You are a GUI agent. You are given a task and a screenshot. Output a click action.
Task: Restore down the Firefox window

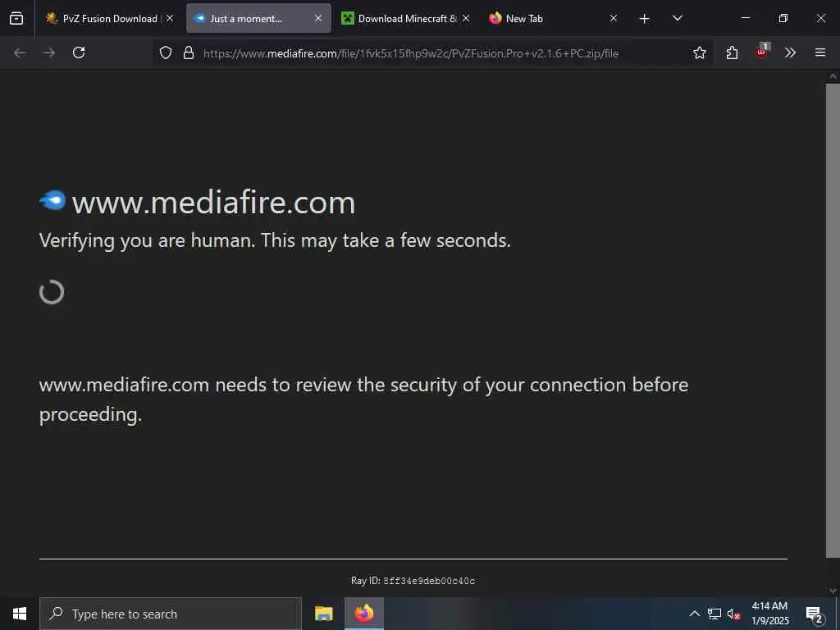click(x=783, y=18)
